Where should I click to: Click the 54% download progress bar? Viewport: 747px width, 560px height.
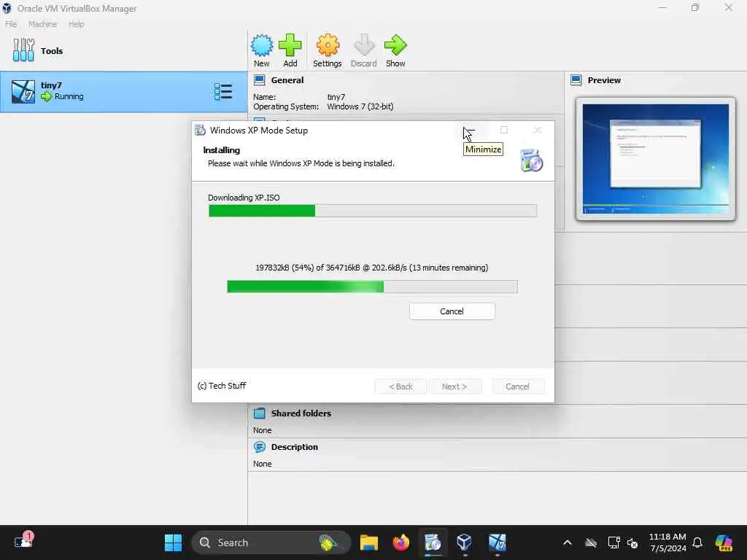[372, 286]
